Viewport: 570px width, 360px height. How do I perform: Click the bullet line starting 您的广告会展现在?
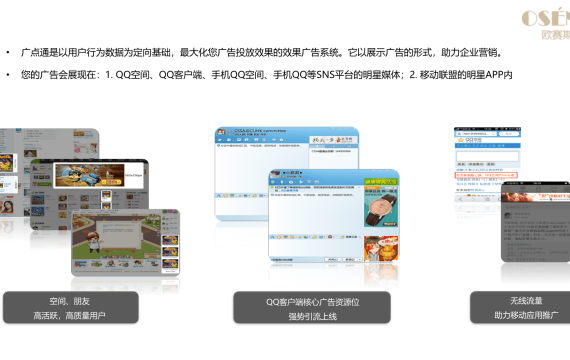click(266, 75)
